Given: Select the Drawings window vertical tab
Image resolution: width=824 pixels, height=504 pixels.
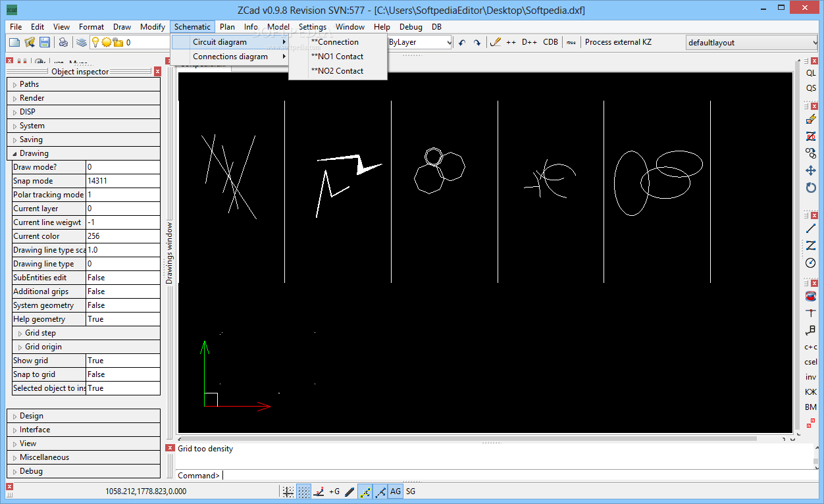Looking at the screenshot, I should coord(169,253).
